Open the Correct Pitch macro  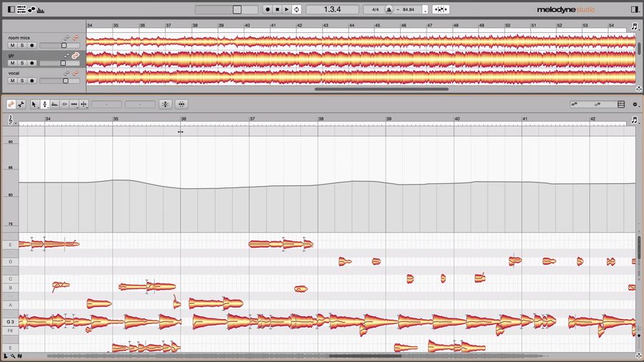pos(165,104)
